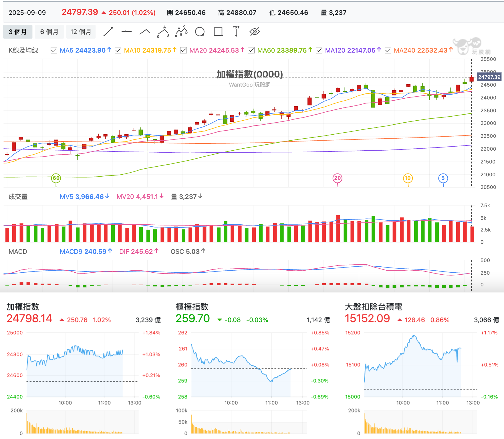Screen dimensions: 504x439
Task: Select the 0-A-B wave drawing tool
Action: 163,32
